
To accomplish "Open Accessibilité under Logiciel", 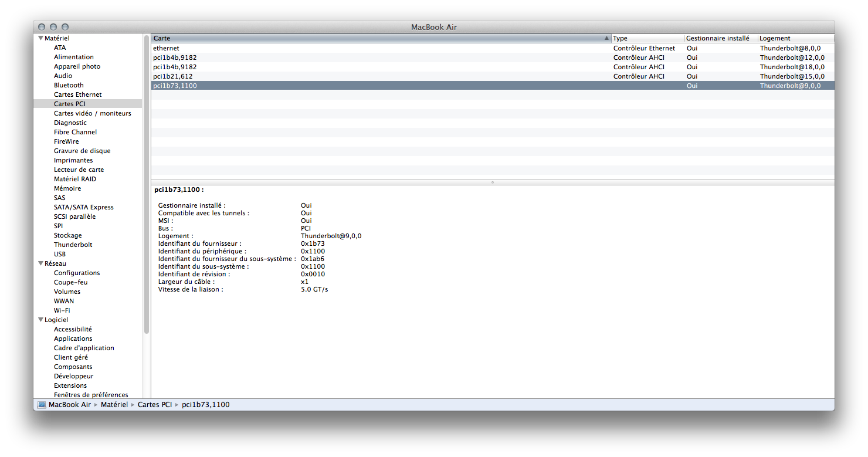I will [x=73, y=329].
